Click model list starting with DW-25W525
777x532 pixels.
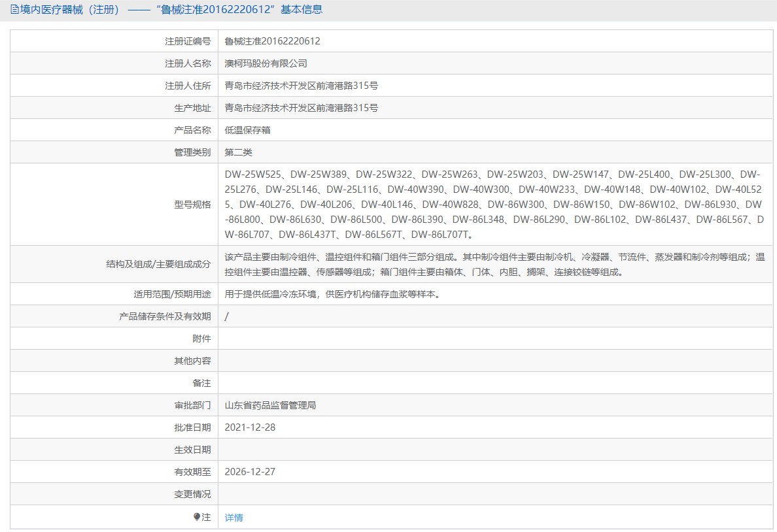tap(494, 205)
